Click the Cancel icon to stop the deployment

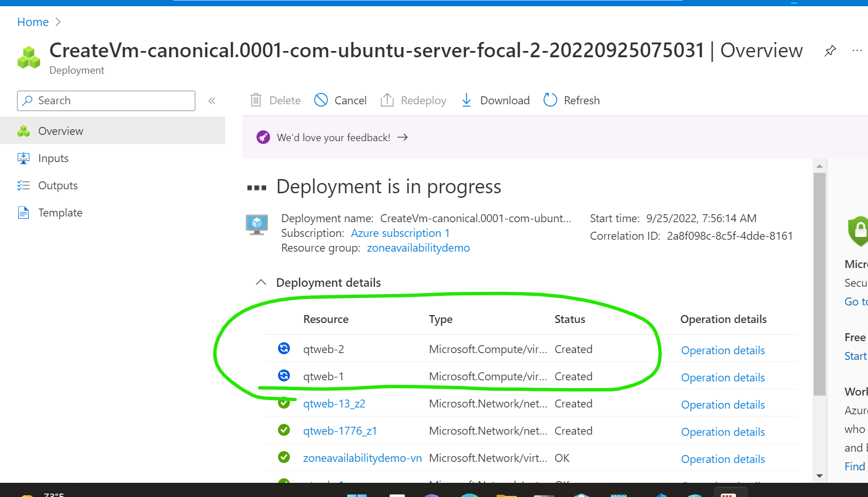321,100
